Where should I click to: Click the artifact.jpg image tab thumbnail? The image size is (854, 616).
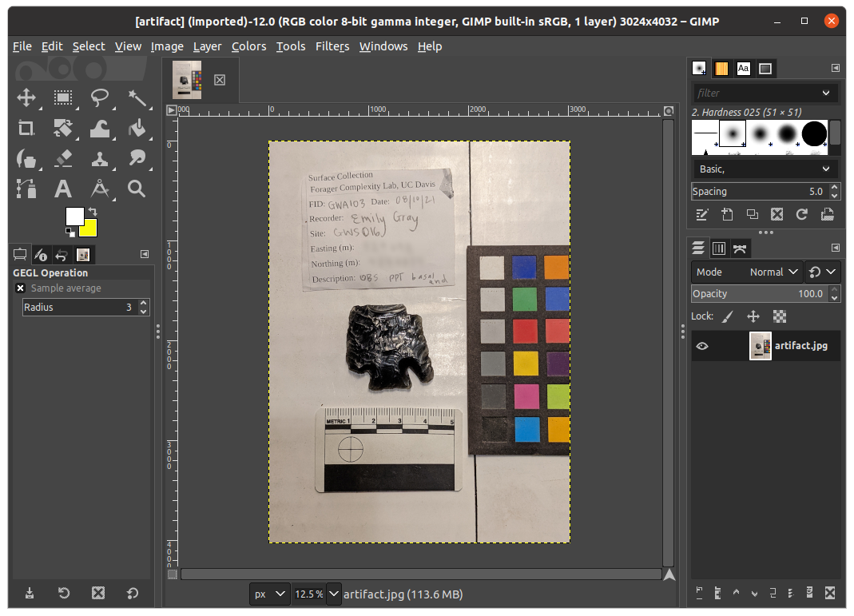(187, 80)
